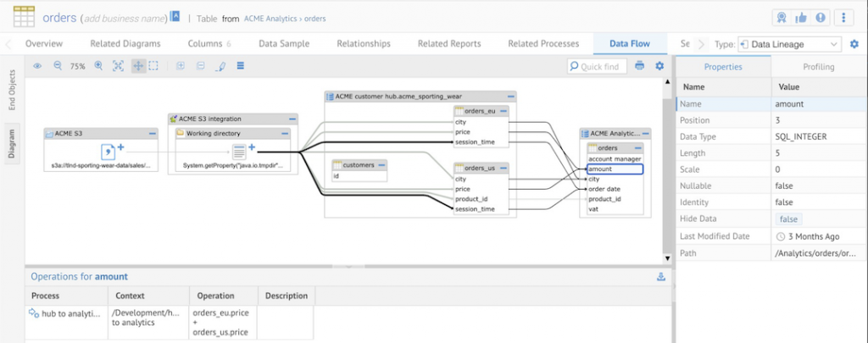The height and width of the screenshot is (343, 868).
Task: Click the collapse all minus icon in toolbar
Action: coord(201,66)
